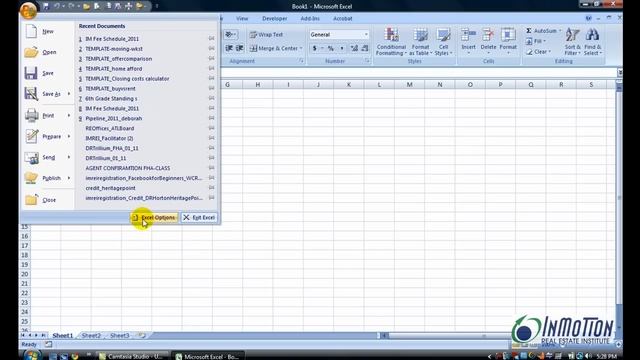The image size is (640, 360).
Task: Pin Pipeline_2011_deborah document
Action: click(x=211, y=118)
